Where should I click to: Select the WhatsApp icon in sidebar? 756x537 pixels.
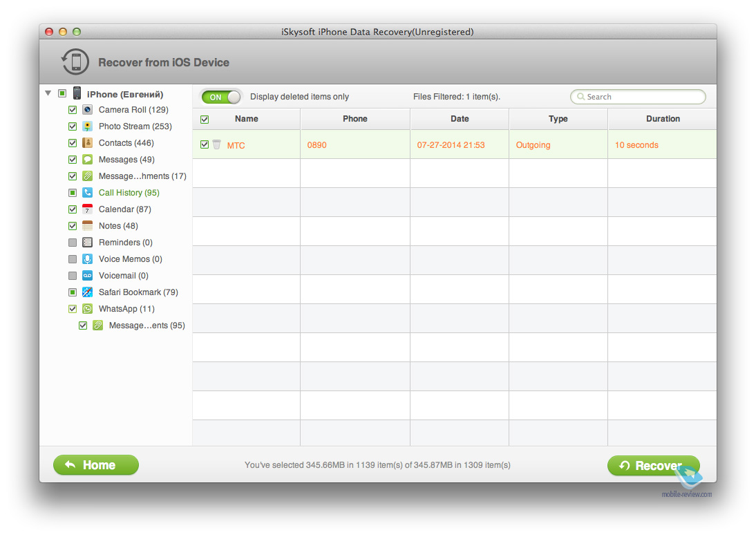[x=88, y=309]
